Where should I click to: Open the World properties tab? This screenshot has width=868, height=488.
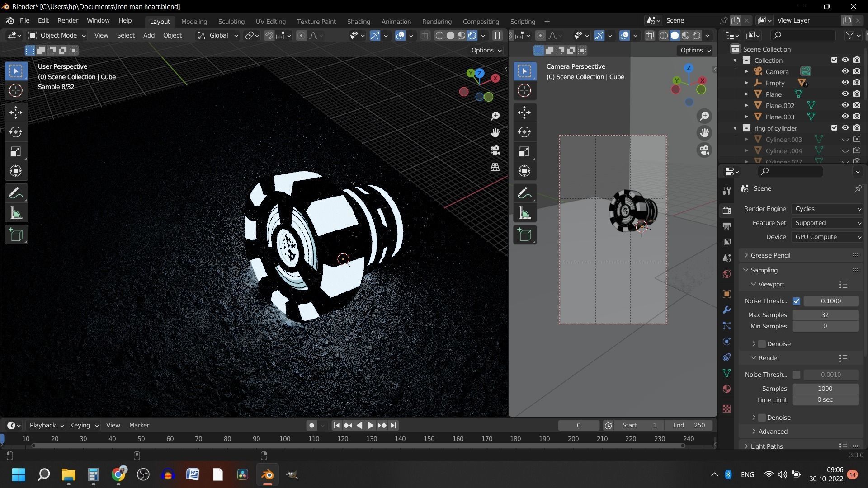click(x=727, y=274)
